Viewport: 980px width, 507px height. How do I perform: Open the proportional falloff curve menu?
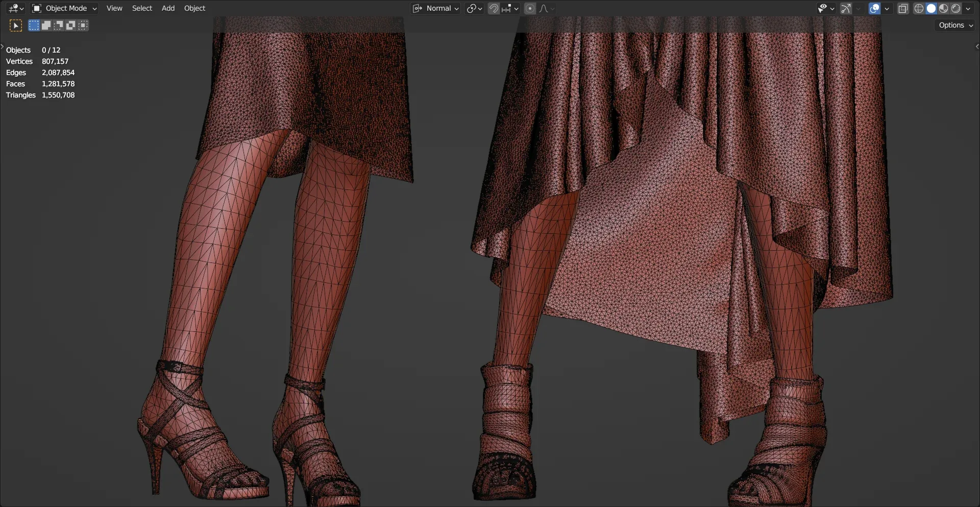coord(546,8)
